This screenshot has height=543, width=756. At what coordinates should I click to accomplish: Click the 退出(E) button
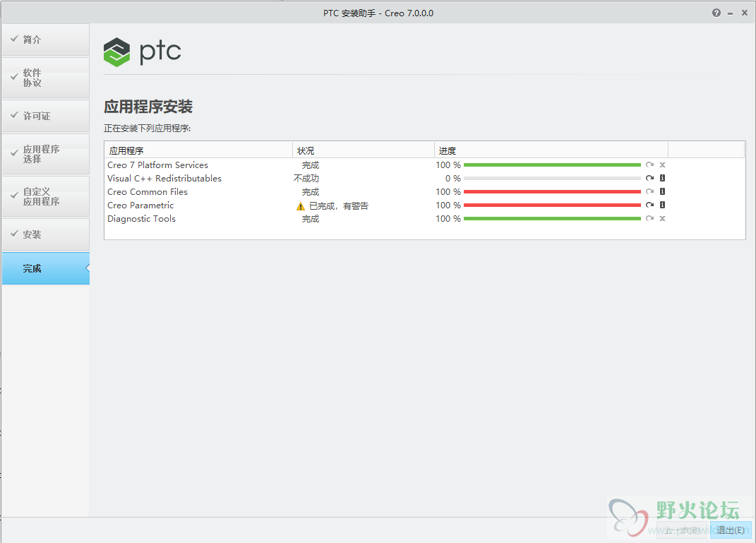coord(731,530)
